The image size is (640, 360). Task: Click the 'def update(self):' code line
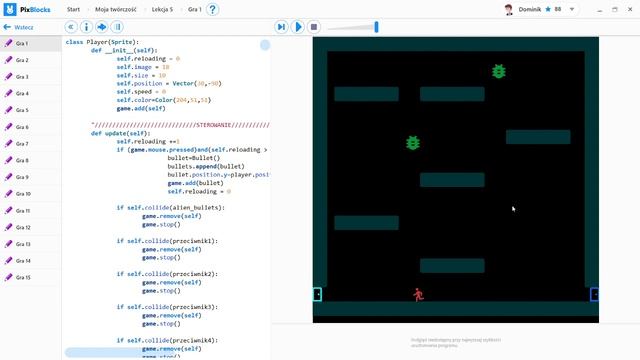120,133
